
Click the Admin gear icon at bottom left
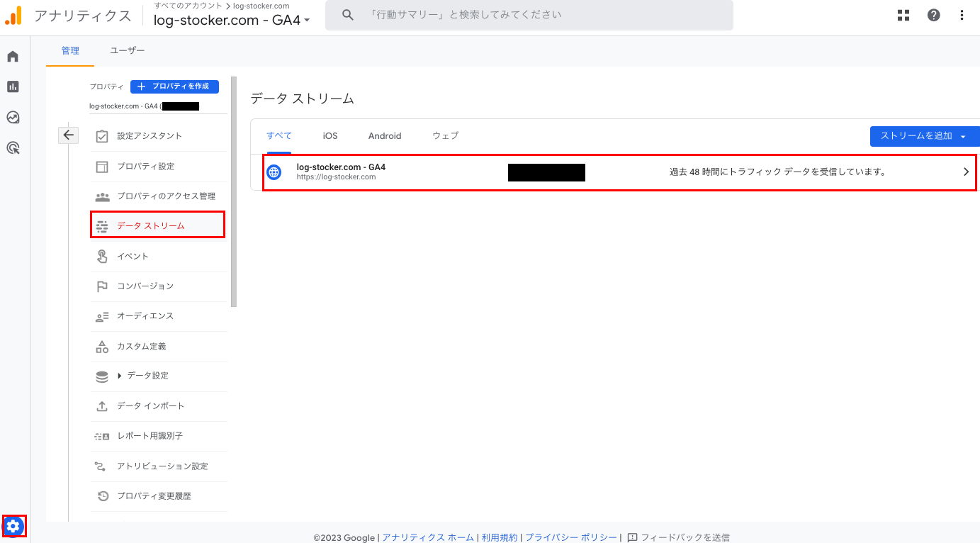[x=14, y=526]
